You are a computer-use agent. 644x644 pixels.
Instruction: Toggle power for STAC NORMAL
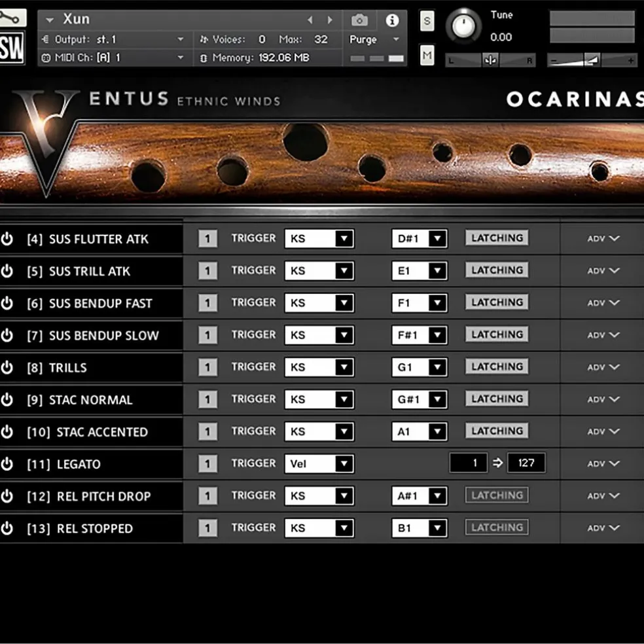pos(7,400)
